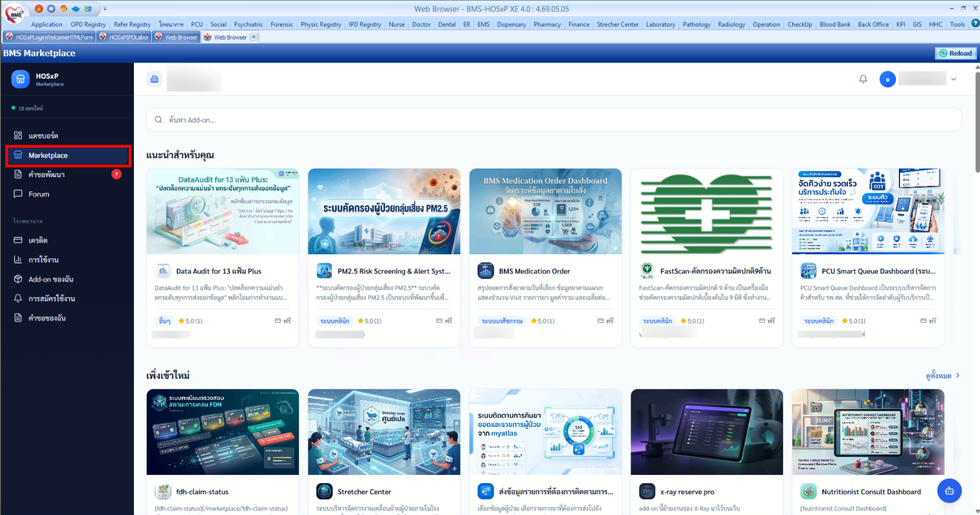Click the PM2.5 Risk Screening app icon
The height and width of the screenshot is (515, 980).
point(325,271)
